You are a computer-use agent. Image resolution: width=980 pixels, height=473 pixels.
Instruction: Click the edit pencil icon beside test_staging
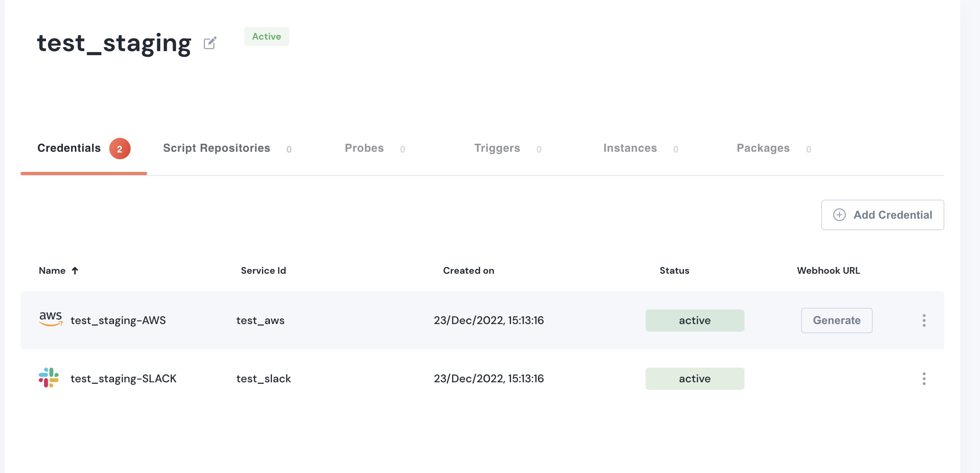[x=210, y=43]
